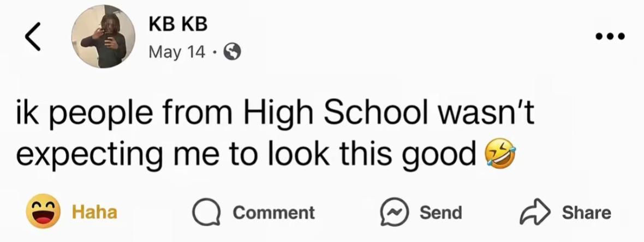The width and height of the screenshot is (644, 242).
Task: Tap the Share arrow icon
Action: [x=535, y=213]
